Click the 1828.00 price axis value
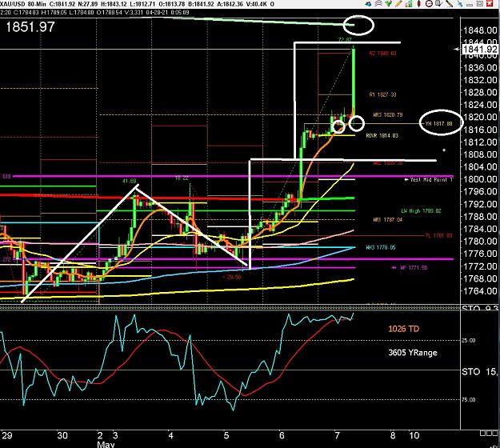500x448 pixels. click(480, 93)
